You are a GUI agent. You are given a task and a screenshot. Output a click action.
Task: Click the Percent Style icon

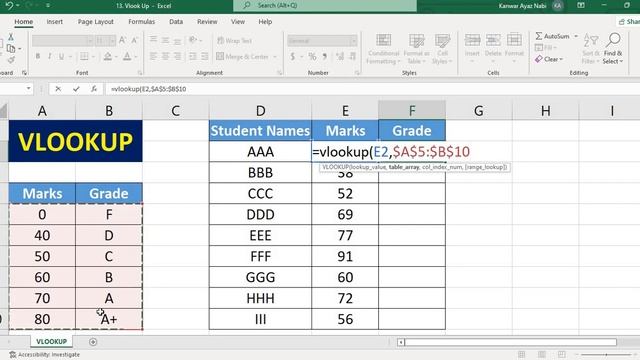[x=312, y=56]
